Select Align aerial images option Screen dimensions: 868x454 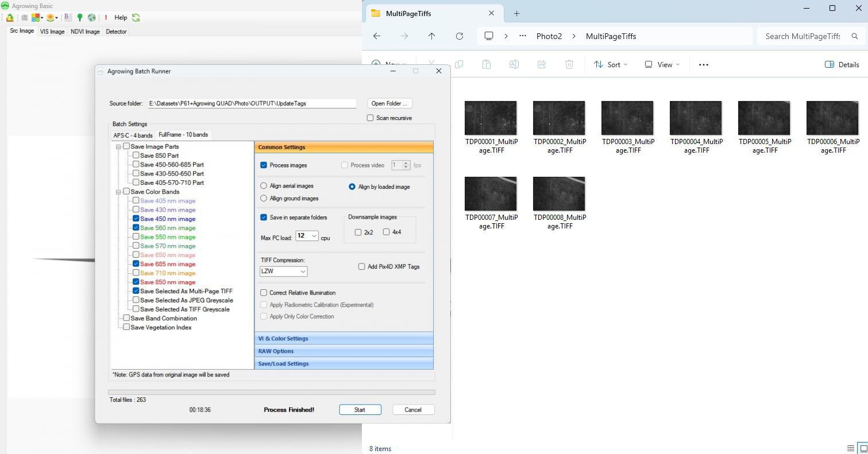(x=264, y=186)
